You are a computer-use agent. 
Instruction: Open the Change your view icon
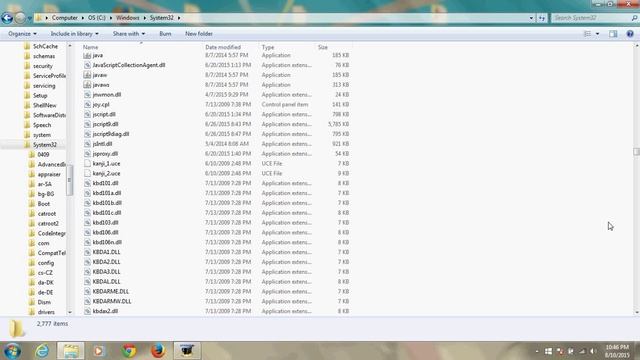(x=587, y=34)
